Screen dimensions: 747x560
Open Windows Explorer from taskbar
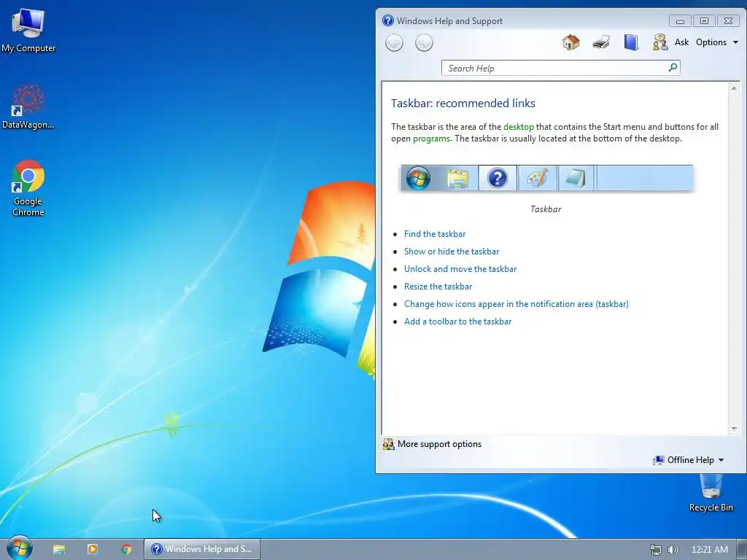pos(59,549)
